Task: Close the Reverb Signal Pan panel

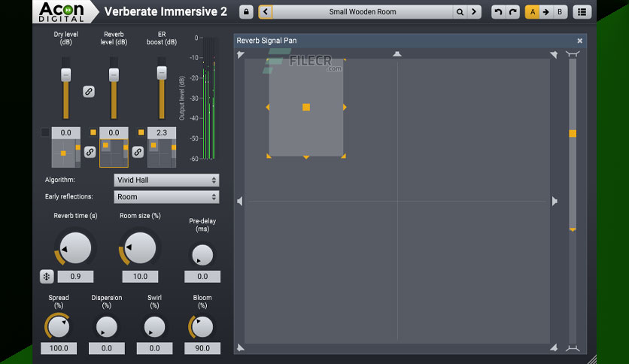Action: tap(579, 41)
